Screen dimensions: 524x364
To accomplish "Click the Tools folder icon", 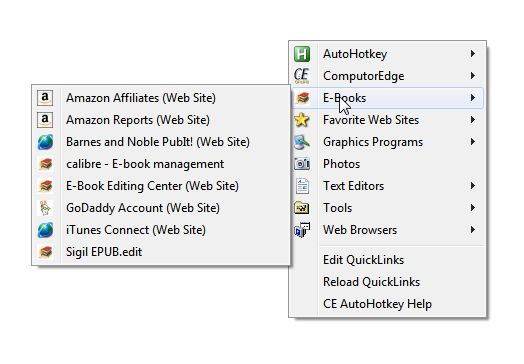I will click(302, 208).
